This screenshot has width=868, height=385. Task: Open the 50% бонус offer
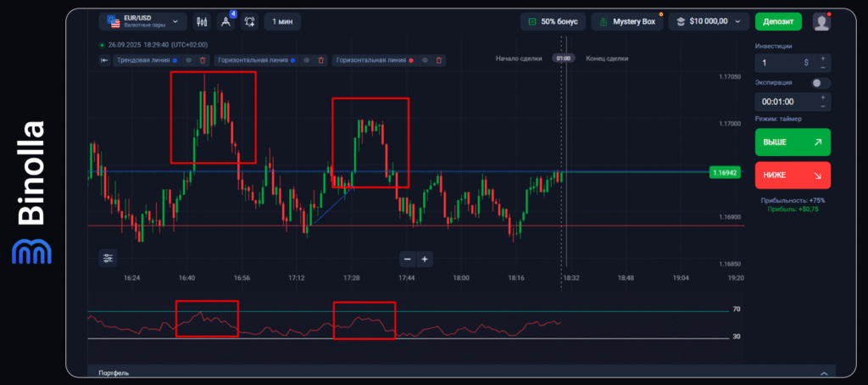[552, 21]
